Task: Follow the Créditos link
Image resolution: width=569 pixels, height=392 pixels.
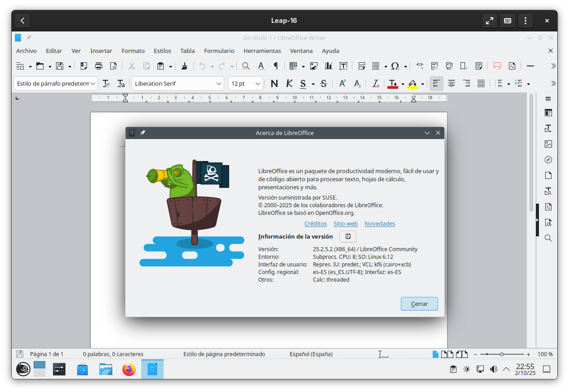Action: click(x=315, y=223)
